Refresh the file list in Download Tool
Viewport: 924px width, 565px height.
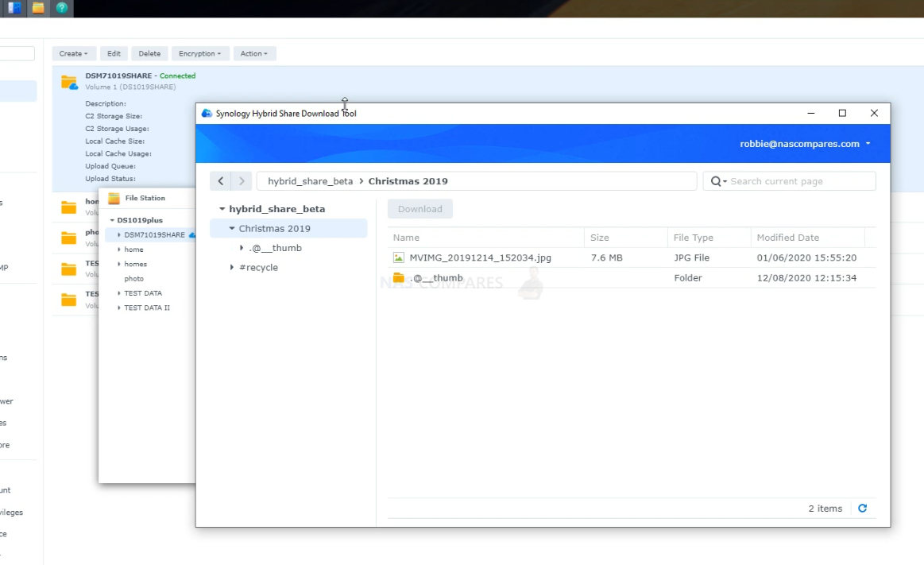pos(862,509)
